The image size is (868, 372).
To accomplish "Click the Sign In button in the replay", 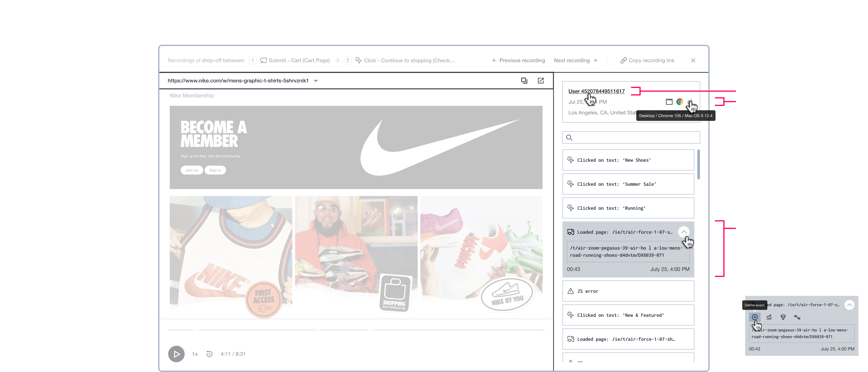I will click(215, 170).
